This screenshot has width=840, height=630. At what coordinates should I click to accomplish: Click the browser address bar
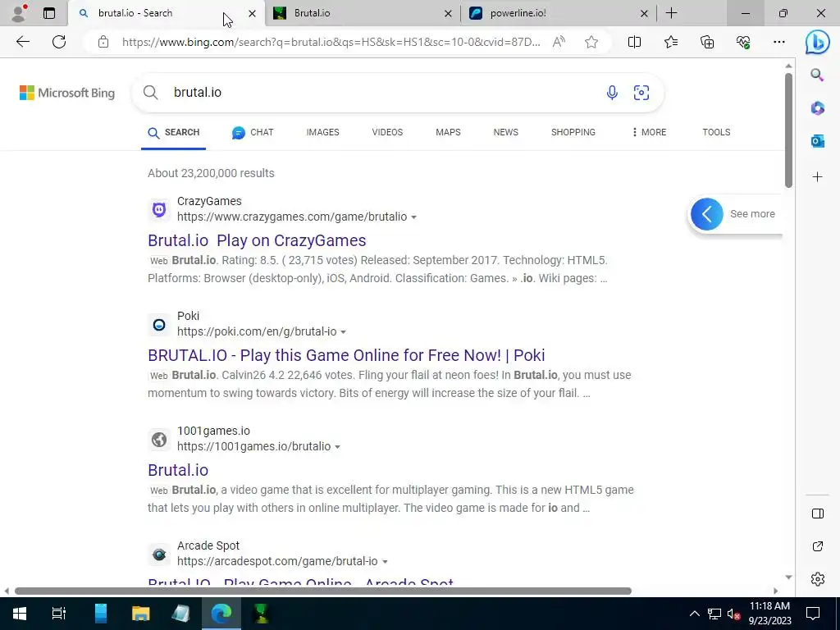pos(331,42)
